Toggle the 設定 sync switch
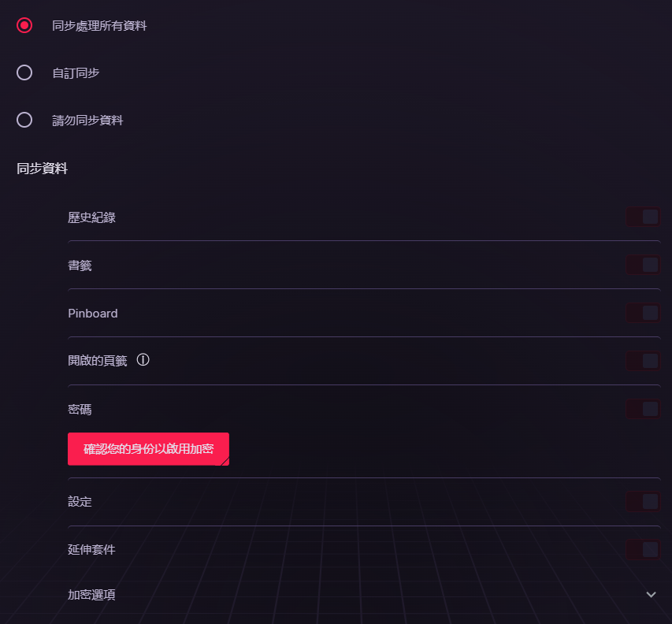The height and width of the screenshot is (624, 672). [643, 501]
